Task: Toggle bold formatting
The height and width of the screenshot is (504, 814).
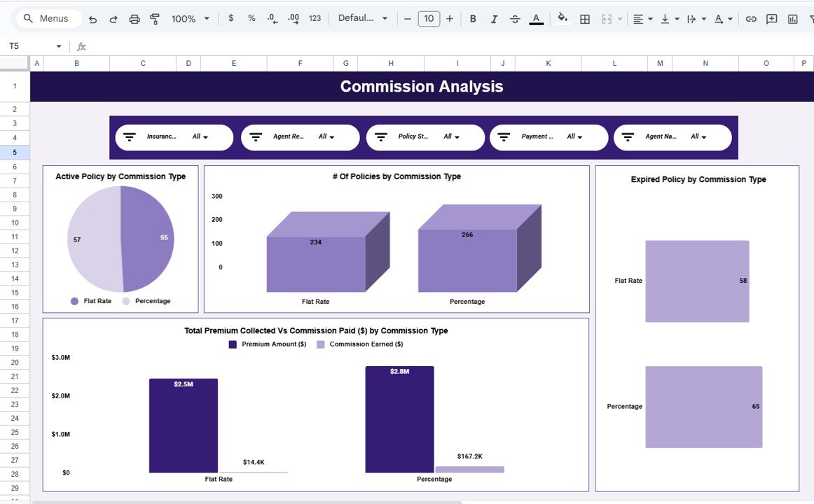Action: click(x=474, y=18)
